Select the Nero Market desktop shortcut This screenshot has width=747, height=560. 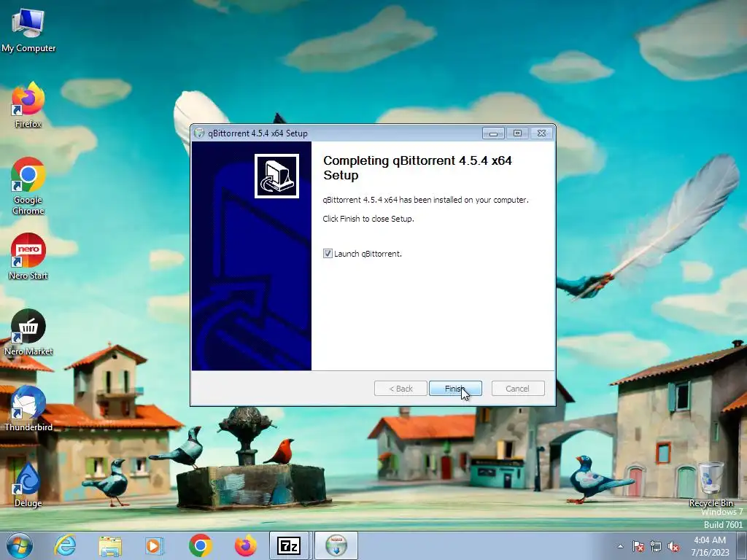click(28, 332)
